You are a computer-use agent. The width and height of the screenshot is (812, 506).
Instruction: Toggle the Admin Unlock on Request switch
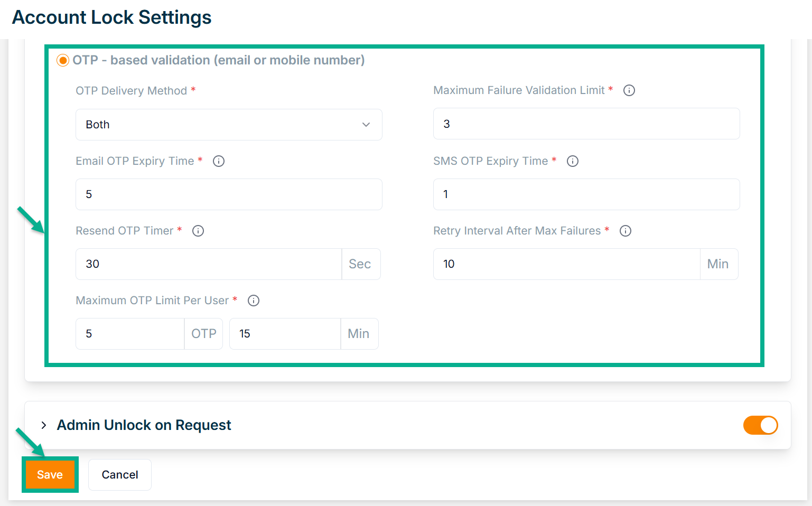[x=760, y=425]
